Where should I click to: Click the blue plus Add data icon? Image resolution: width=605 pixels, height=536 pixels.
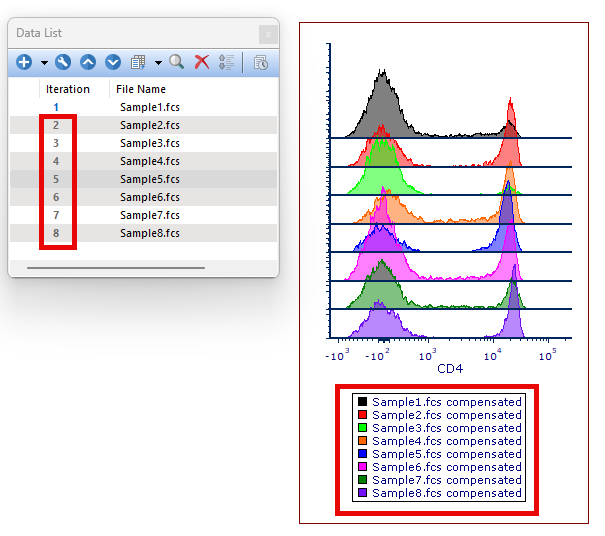point(24,63)
